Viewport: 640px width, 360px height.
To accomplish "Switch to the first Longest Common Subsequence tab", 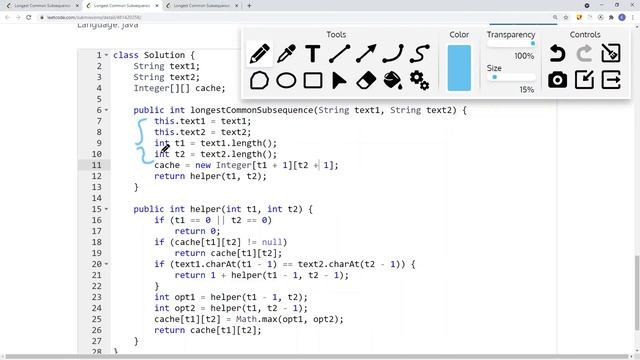I will click(42, 6).
